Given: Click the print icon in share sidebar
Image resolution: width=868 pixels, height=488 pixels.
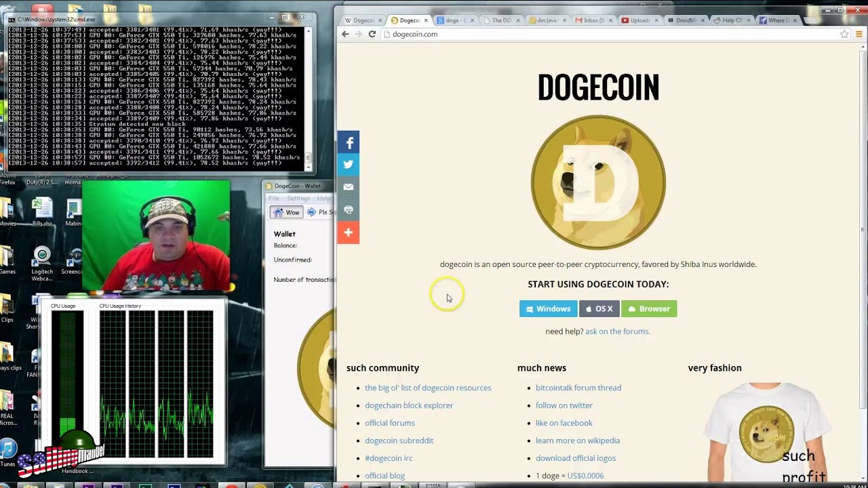Looking at the screenshot, I should click(x=349, y=210).
